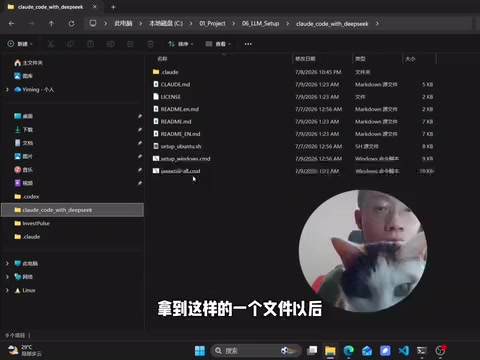Navigate to 01_Project in the breadcrumb
This screenshot has width=480, height=360.
[x=212, y=24]
